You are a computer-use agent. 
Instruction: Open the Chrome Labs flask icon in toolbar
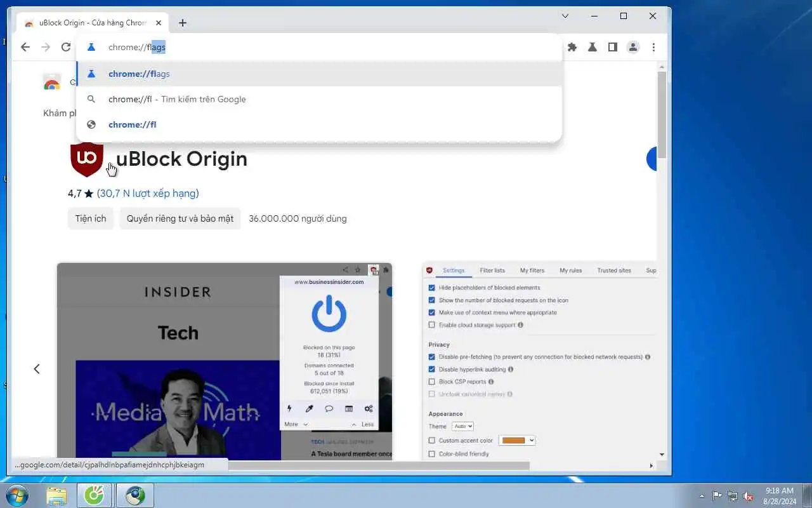(x=593, y=47)
